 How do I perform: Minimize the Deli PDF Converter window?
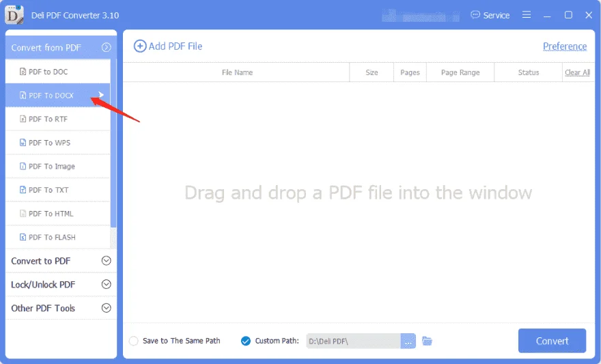[x=547, y=16]
